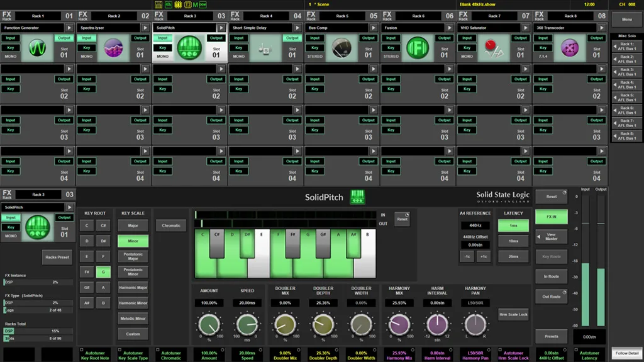Open the Spectra-lyser plugin dropdown arrow
This screenshot has width=644, height=362.
145,28
